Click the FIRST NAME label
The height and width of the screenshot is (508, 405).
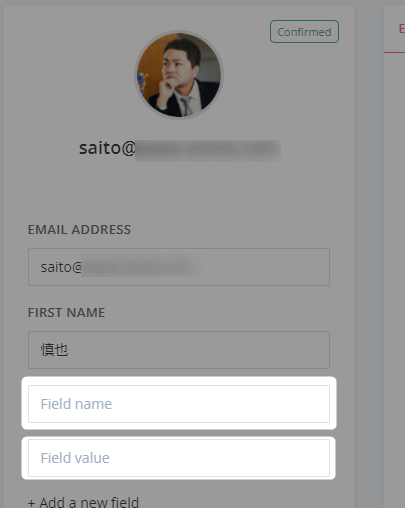[x=66, y=313]
